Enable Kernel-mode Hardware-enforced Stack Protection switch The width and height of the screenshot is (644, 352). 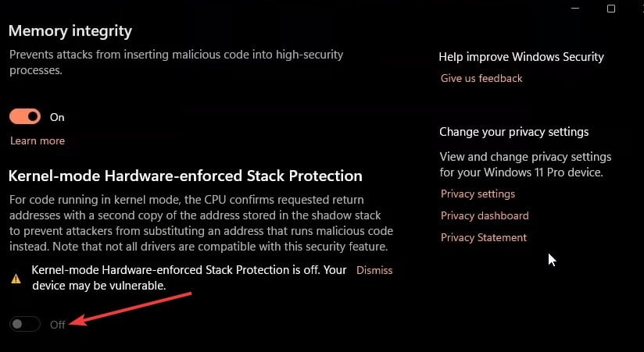(x=25, y=324)
